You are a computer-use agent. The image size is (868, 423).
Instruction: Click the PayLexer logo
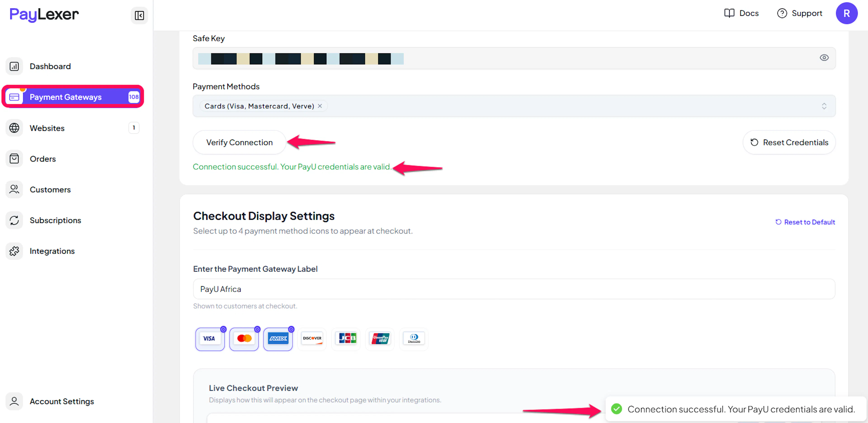click(x=44, y=14)
